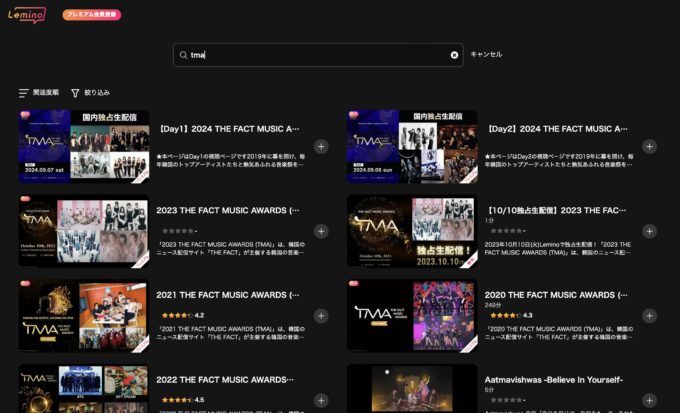
Task: Open the 2020 THE FACT MUSIC AWARDS thumbnail
Action: coord(412,316)
